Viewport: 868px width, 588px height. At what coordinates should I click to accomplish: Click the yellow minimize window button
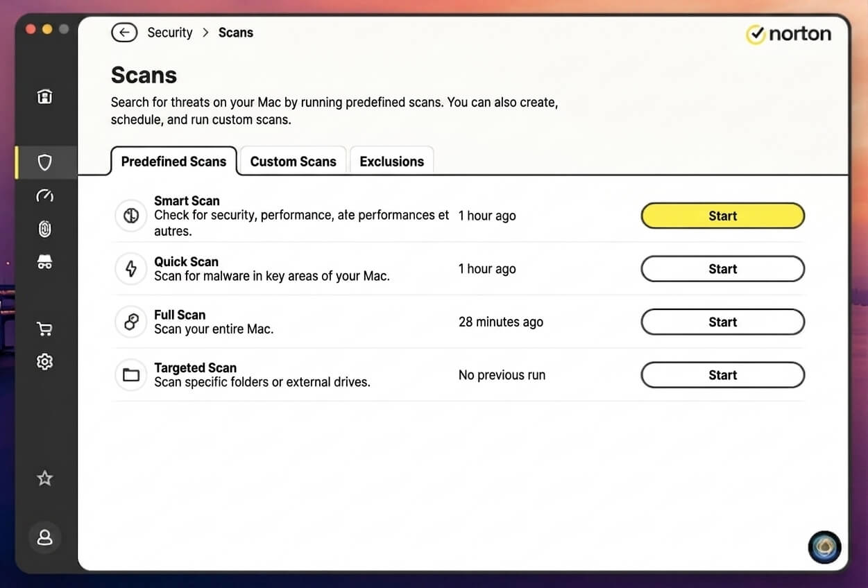click(x=47, y=29)
